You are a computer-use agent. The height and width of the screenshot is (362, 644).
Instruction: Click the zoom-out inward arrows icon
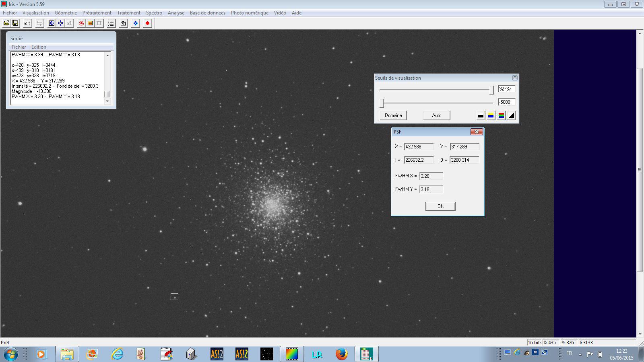coord(60,23)
